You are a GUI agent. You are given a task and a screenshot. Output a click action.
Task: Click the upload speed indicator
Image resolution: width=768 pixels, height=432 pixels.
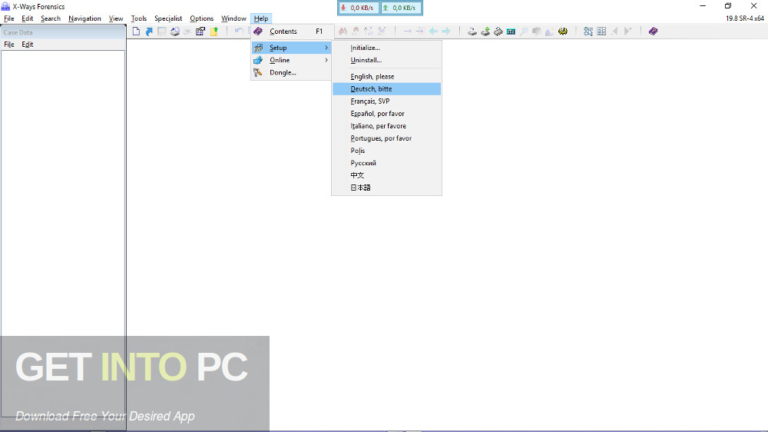tap(401, 8)
